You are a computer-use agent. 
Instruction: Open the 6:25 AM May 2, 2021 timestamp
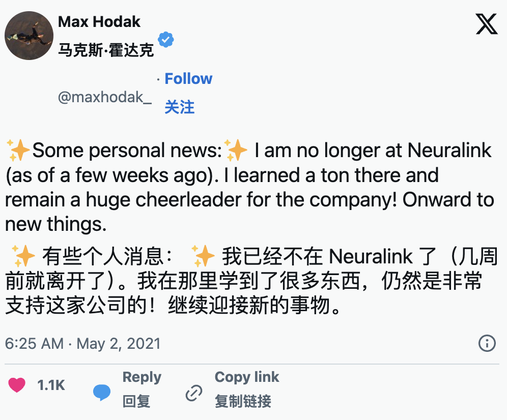(82, 343)
